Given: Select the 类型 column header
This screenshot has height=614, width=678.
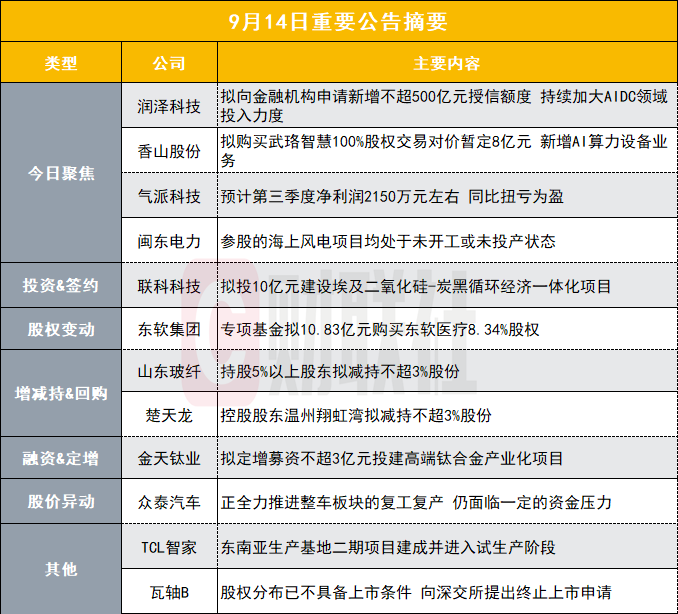Looking at the screenshot, I should (61, 63).
